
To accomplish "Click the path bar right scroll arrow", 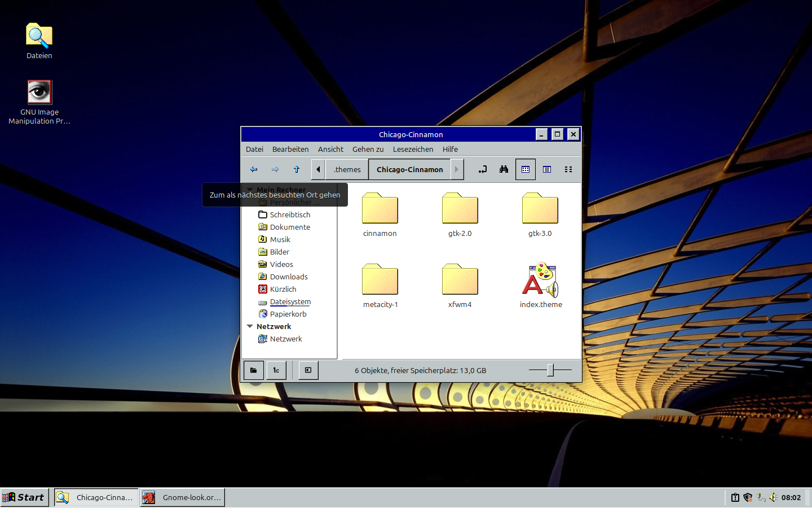I will pos(457,169).
